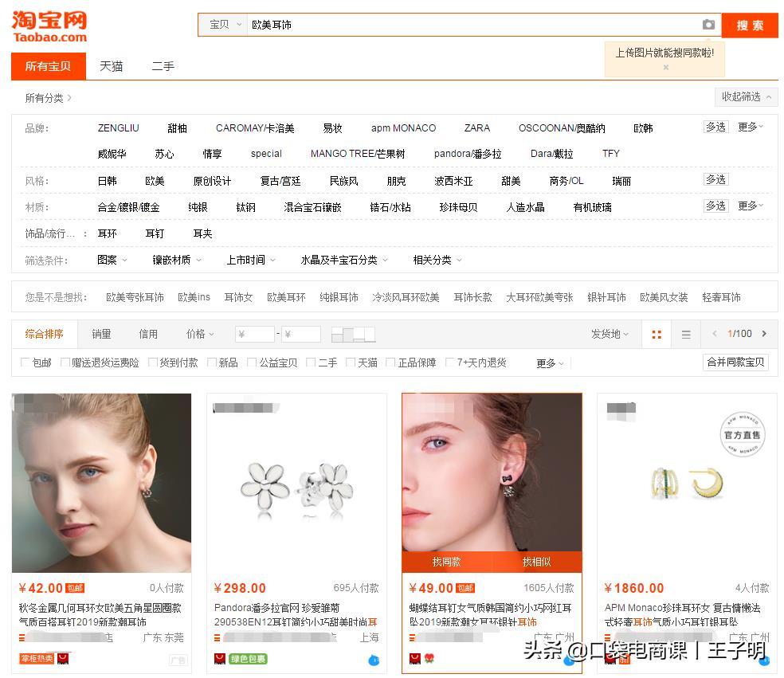Click 合并同款宝贝 button
The height and width of the screenshot is (678, 784).
point(735,362)
